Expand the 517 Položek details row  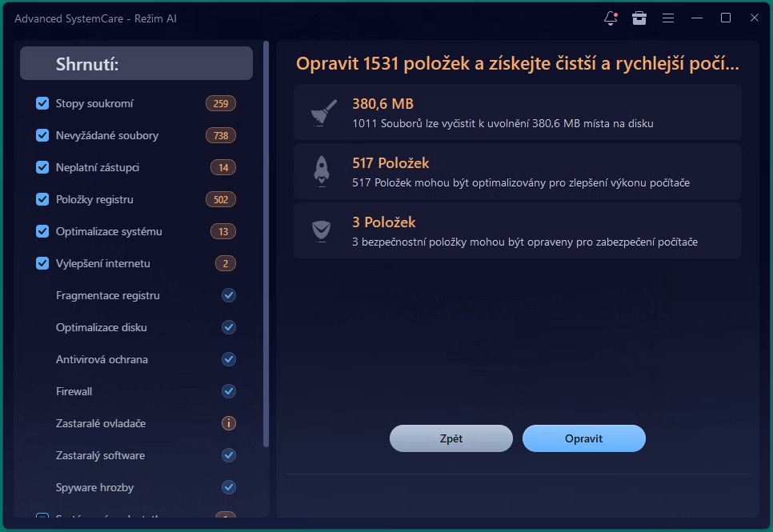click(517, 171)
